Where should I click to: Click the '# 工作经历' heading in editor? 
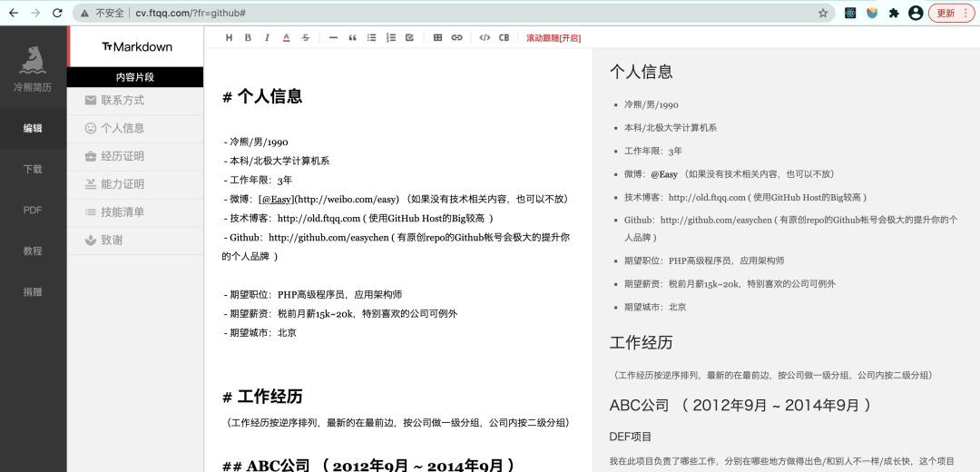(x=262, y=397)
